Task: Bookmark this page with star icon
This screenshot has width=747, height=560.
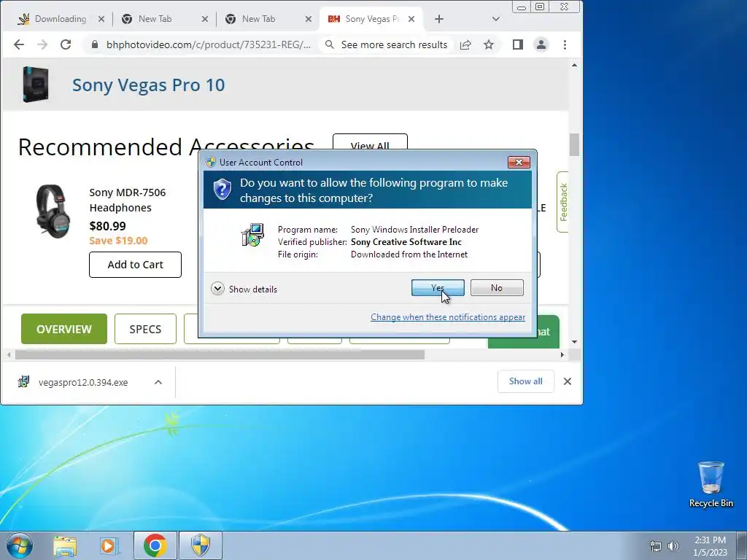Action: tap(489, 44)
